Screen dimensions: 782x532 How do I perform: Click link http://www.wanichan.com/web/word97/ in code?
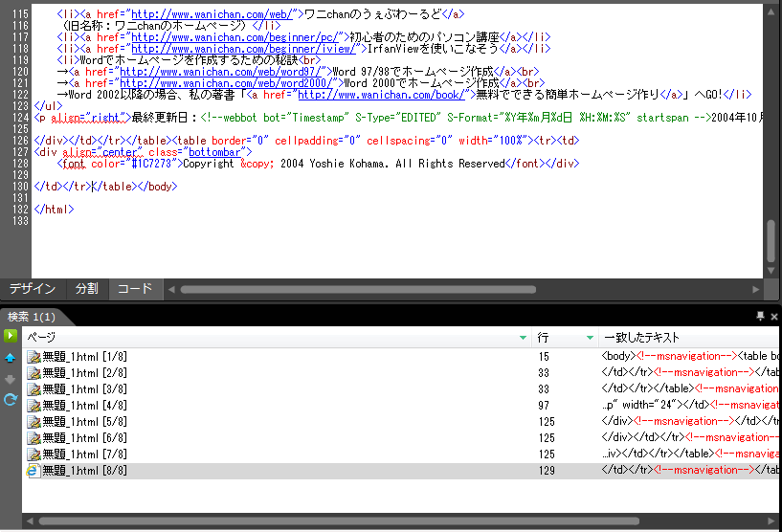tap(220, 72)
